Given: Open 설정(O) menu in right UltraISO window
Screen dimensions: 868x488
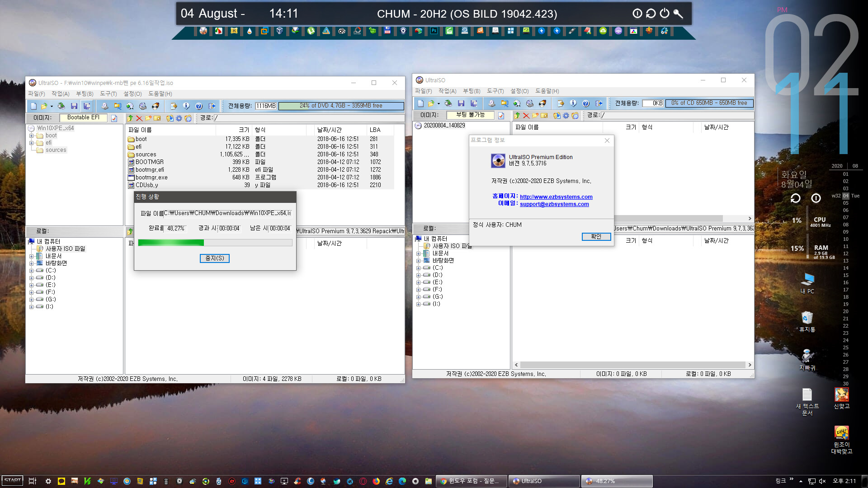Looking at the screenshot, I should (519, 91).
